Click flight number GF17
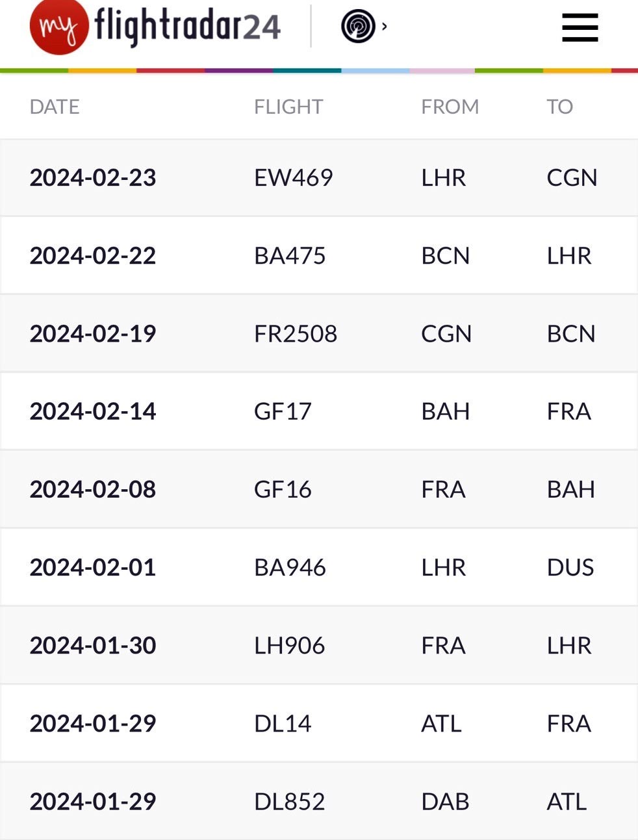638x840 pixels. pos(283,412)
